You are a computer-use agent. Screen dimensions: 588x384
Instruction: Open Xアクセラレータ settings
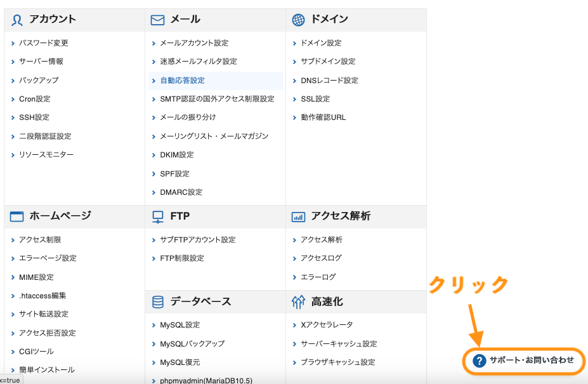point(326,325)
